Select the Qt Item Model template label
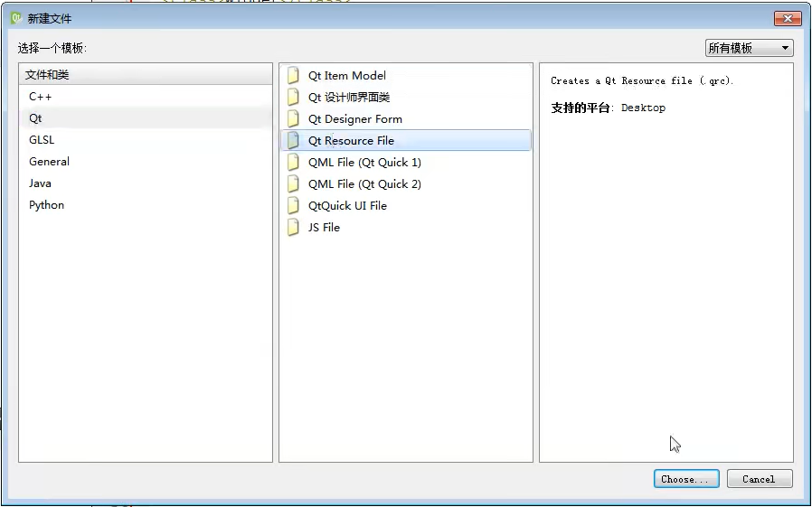This screenshot has width=812, height=507. coord(347,76)
